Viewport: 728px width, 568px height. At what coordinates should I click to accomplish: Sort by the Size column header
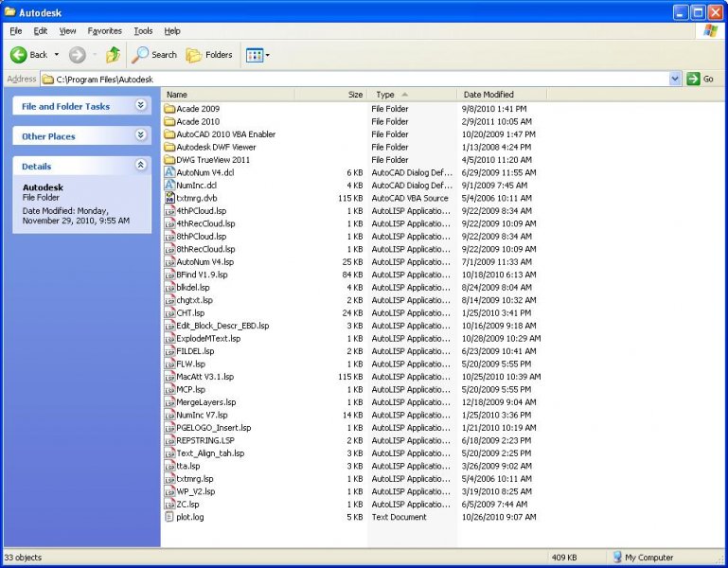[x=331, y=95]
